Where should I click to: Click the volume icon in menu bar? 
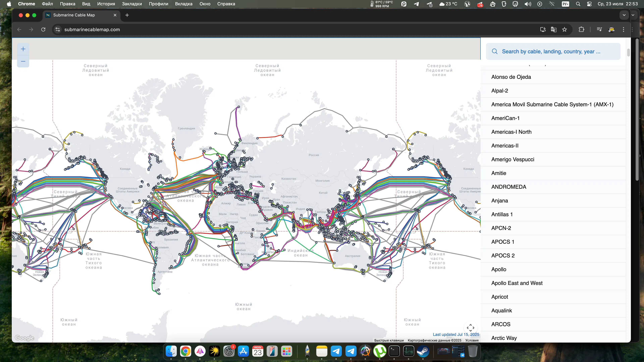528,4
